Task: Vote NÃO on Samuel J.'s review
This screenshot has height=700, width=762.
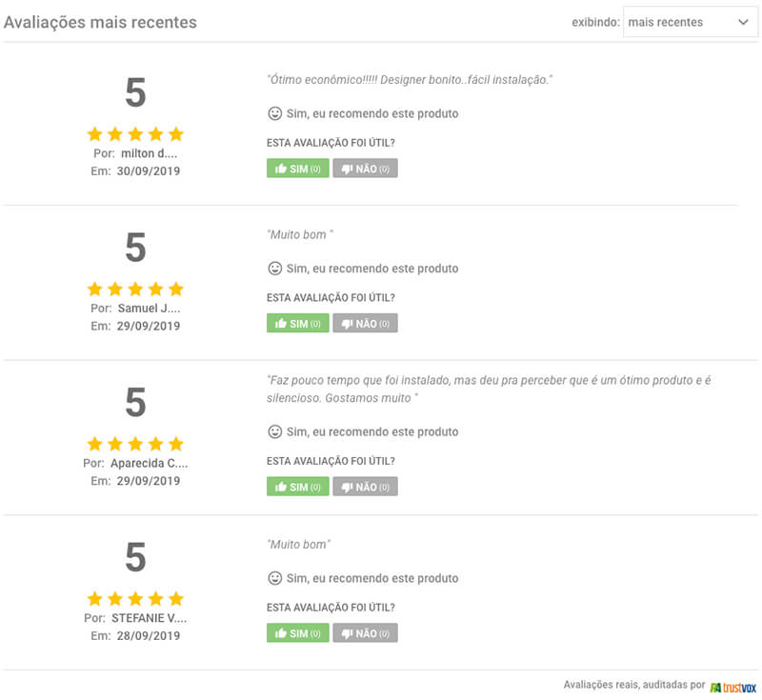Action: click(365, 324)
